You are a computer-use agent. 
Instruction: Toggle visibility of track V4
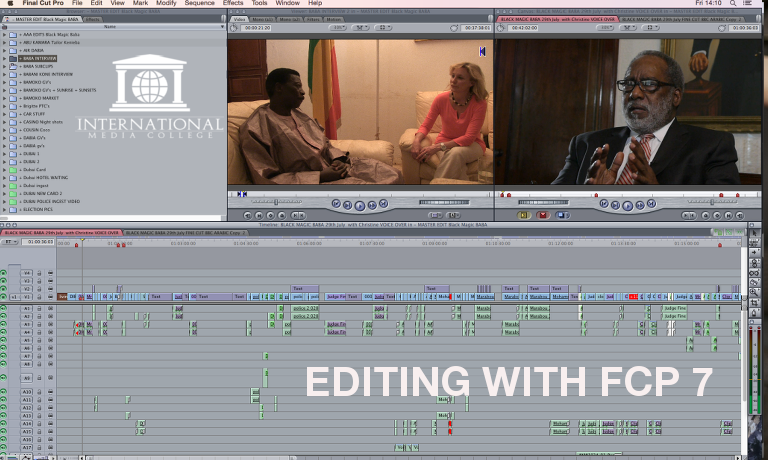(x=3, y=273)
